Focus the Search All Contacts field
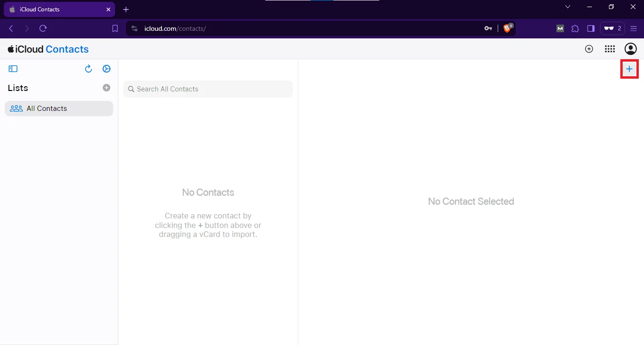 pos(208,89)
